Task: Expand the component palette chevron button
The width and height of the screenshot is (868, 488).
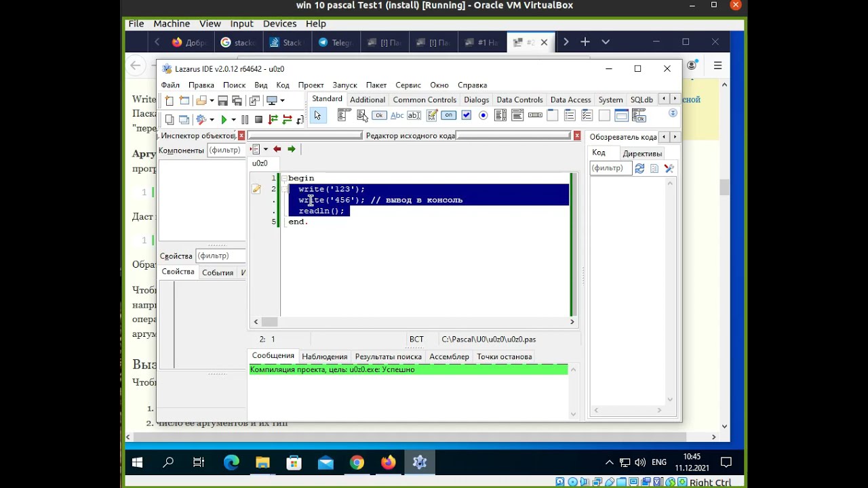Action: [x=673, y=114]
